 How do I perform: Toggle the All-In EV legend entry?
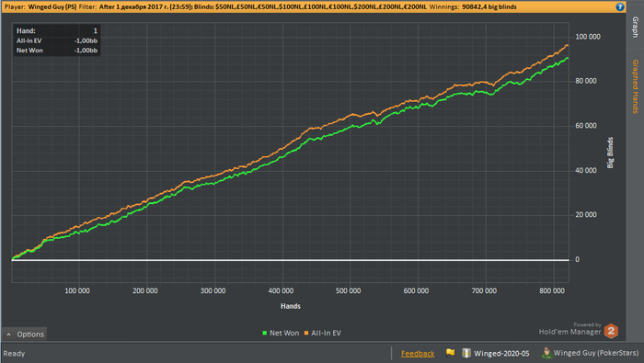322,333
